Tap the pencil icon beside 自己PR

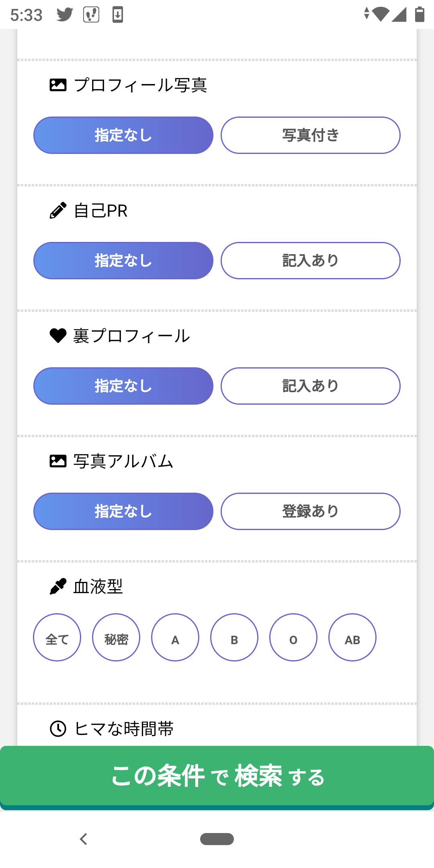pos(58,211)
